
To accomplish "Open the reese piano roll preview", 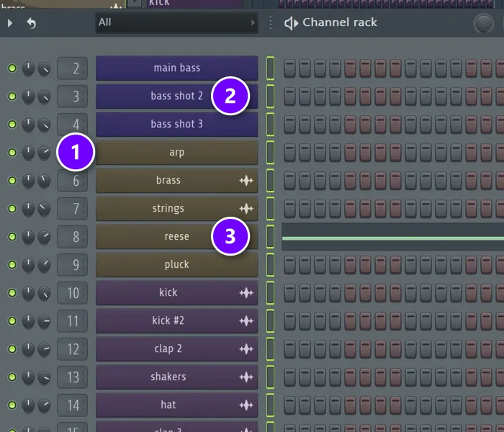I will (x=393, y=237).
